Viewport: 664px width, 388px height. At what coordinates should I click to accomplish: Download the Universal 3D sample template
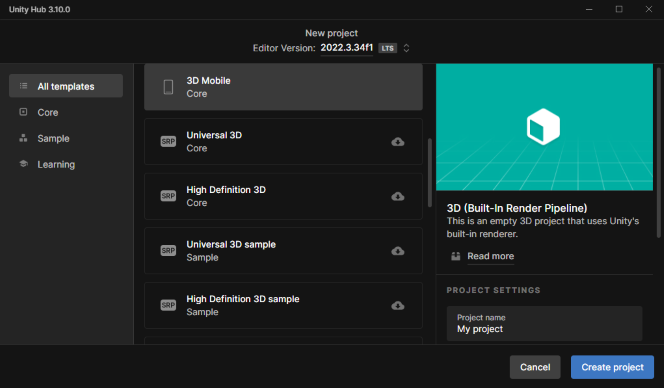coord(398,251)
